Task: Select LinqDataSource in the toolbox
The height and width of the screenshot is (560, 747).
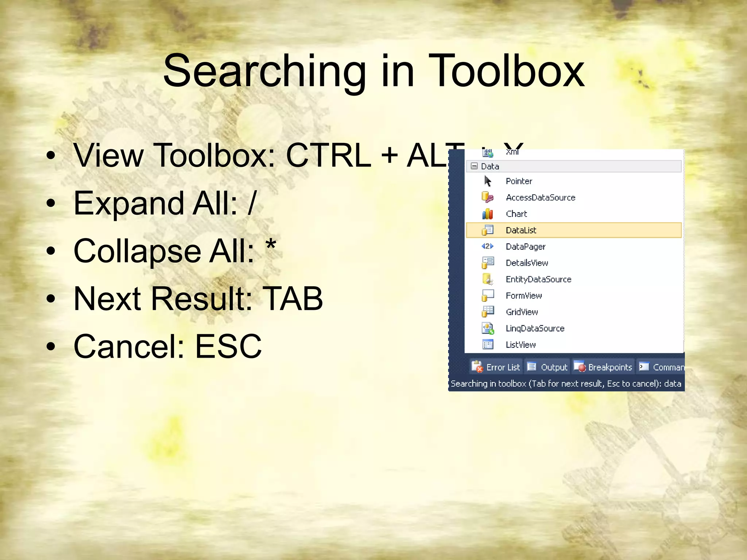Action: click(573, 328)
